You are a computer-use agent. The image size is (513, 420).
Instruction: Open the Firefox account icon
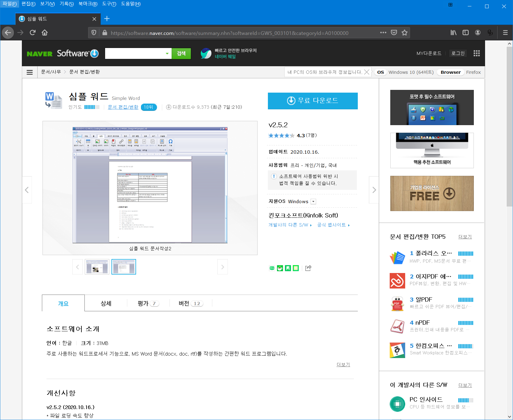pyautogui.click(x=478, y=32)
